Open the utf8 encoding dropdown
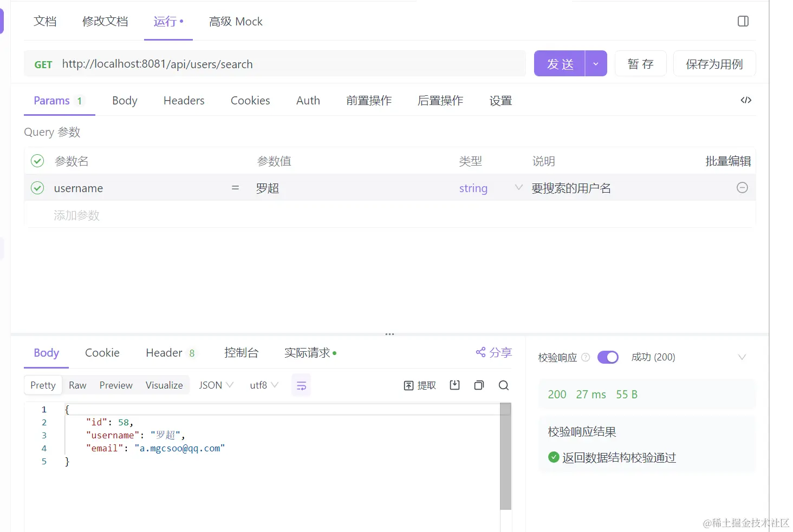Screen dimensions: 793x532 coord(264,385)
